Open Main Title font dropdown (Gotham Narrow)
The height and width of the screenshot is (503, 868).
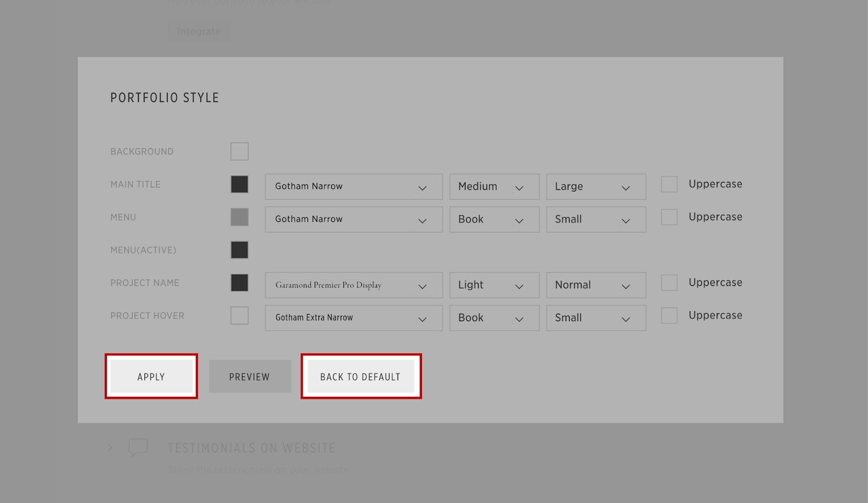354,187
